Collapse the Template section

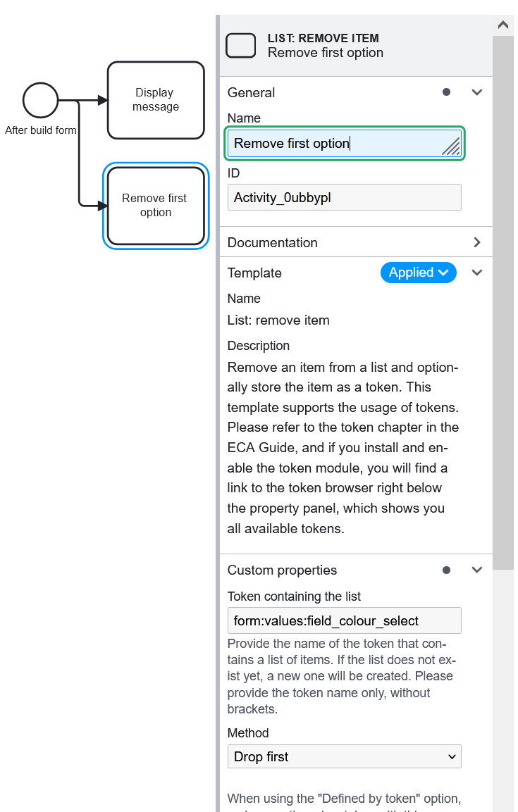(477, 273)
